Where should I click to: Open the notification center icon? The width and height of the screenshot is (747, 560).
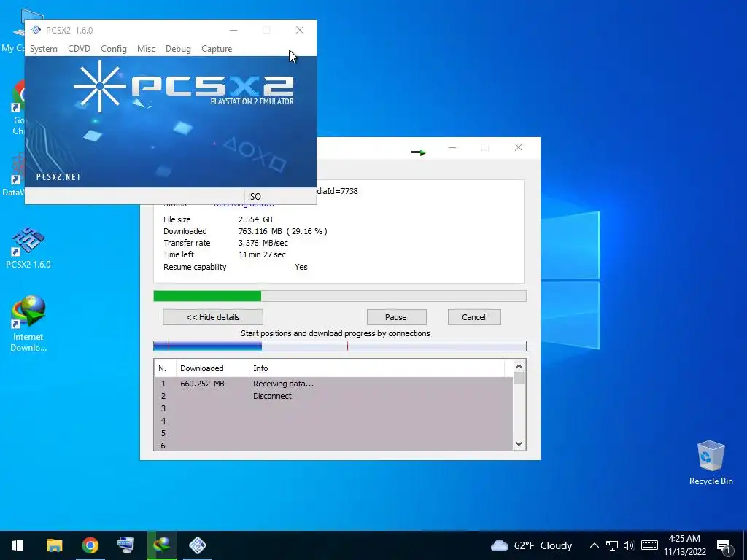pos(724,545)
